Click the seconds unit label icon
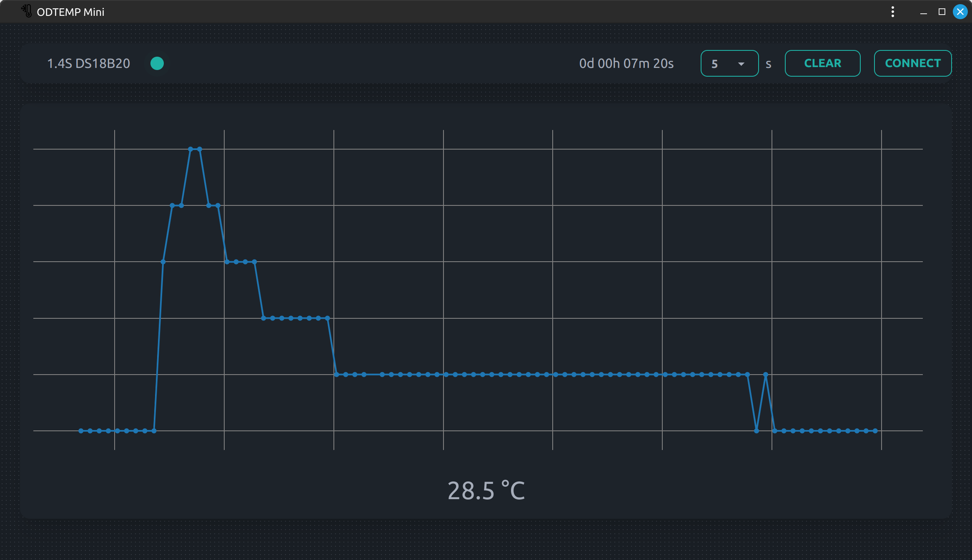Viewport: 972px width, 560px height. click(x=770, y=63)
